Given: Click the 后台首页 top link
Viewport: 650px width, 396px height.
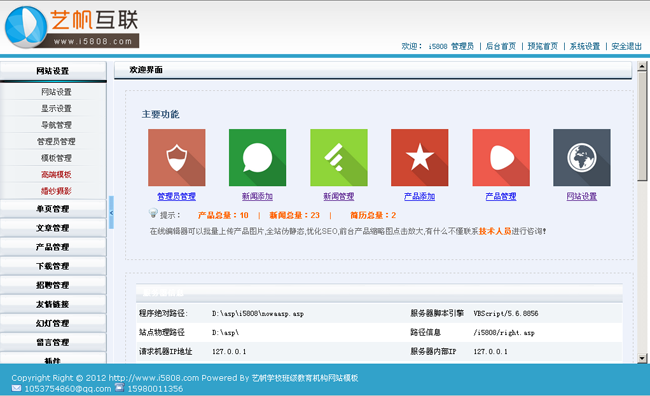Looking at the screenshot, I should pos(501,46).
